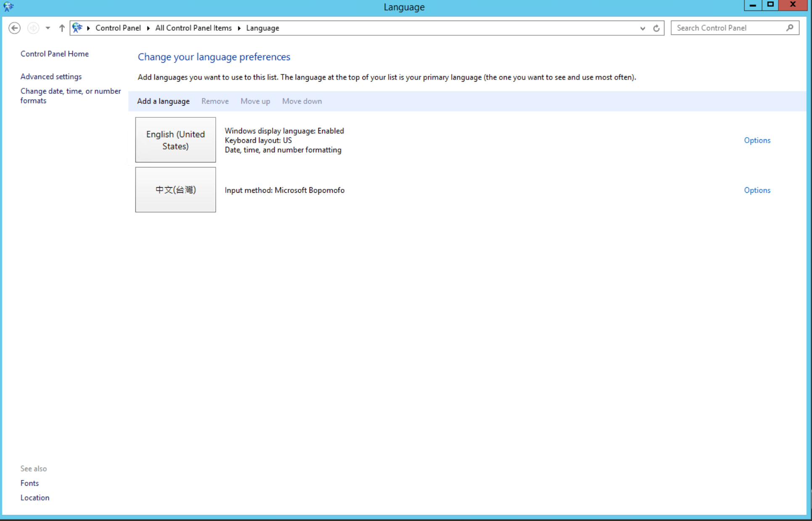Select the English (United States) language tile
812x521 pixels.
point(175,140)
